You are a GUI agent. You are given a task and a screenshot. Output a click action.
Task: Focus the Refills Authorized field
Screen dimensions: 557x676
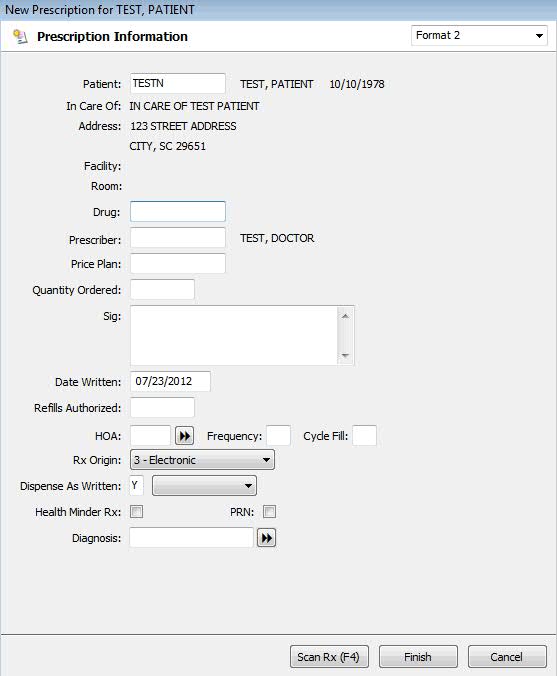162,407
